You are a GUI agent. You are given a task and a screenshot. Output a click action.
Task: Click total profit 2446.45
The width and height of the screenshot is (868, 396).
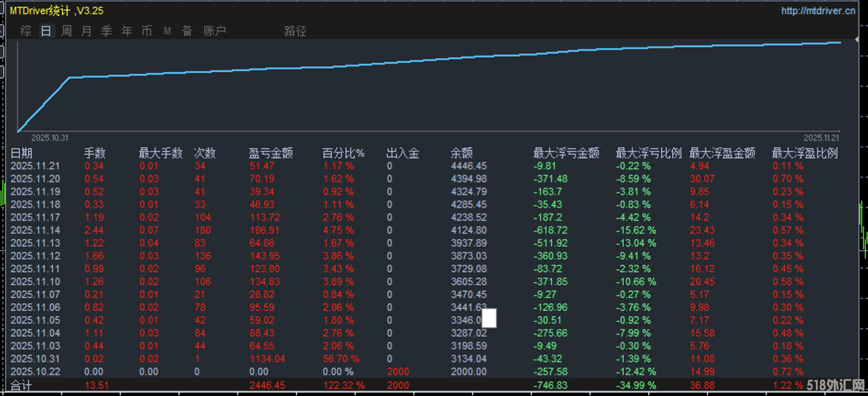(267, 385)
